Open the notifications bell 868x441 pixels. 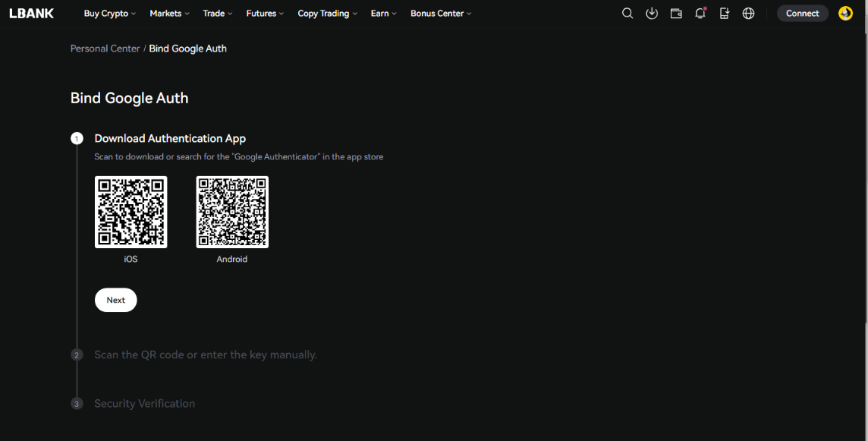[x=700, y=14]
